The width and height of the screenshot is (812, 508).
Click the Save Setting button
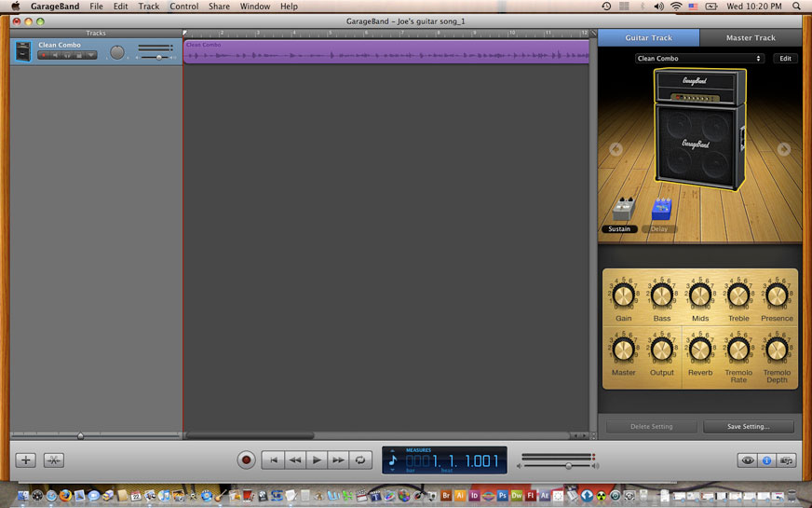point(749,427)
